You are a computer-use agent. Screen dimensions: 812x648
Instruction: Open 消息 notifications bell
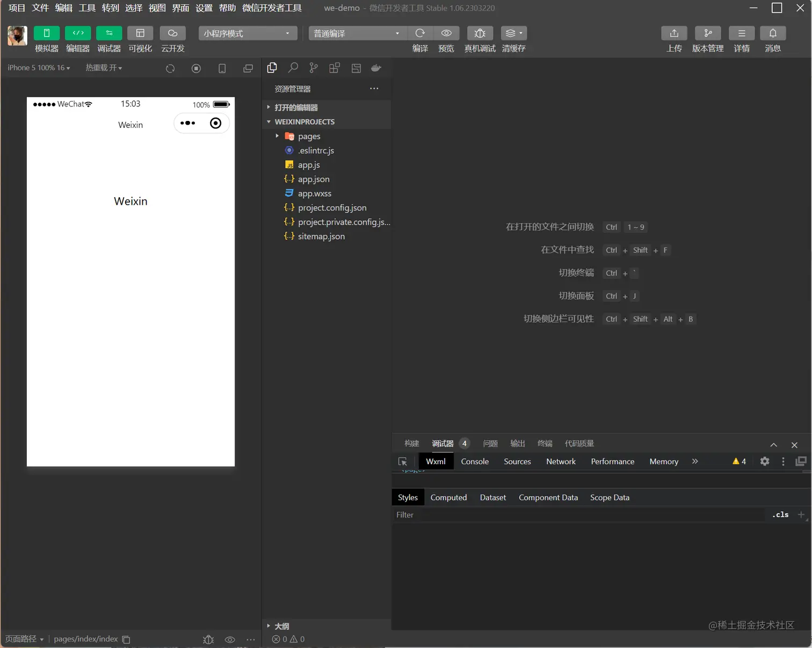pos(773,33)
